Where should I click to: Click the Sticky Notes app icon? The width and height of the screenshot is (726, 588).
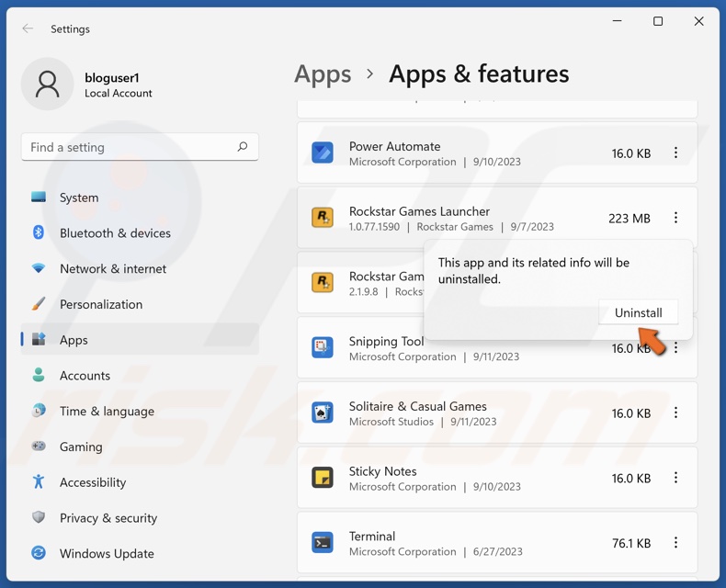(x=323, y=478)
